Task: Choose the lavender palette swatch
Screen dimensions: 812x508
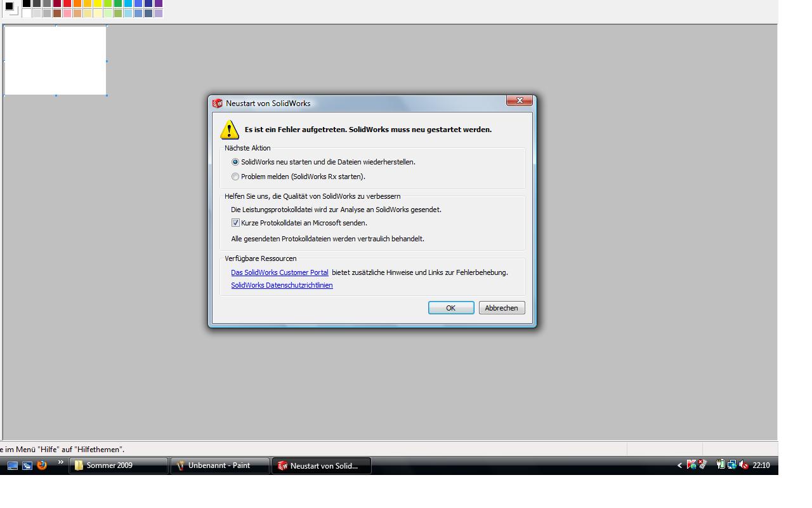Action: tap(159, 13)
